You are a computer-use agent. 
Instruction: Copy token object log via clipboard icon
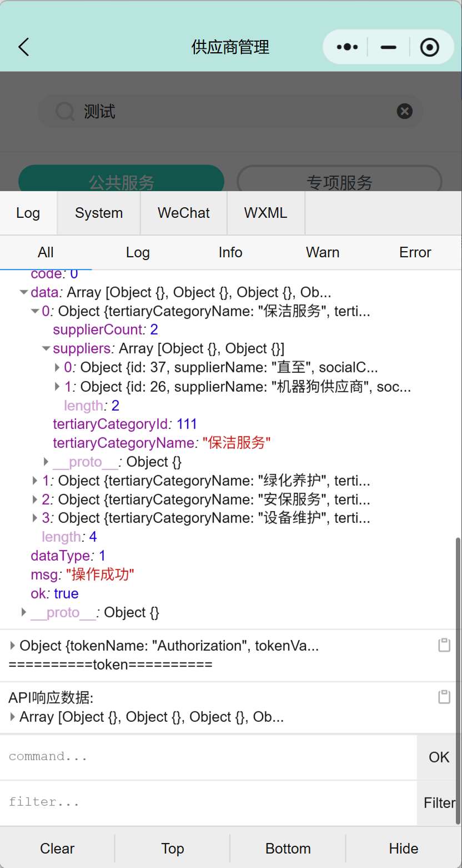tap(444, 645)
